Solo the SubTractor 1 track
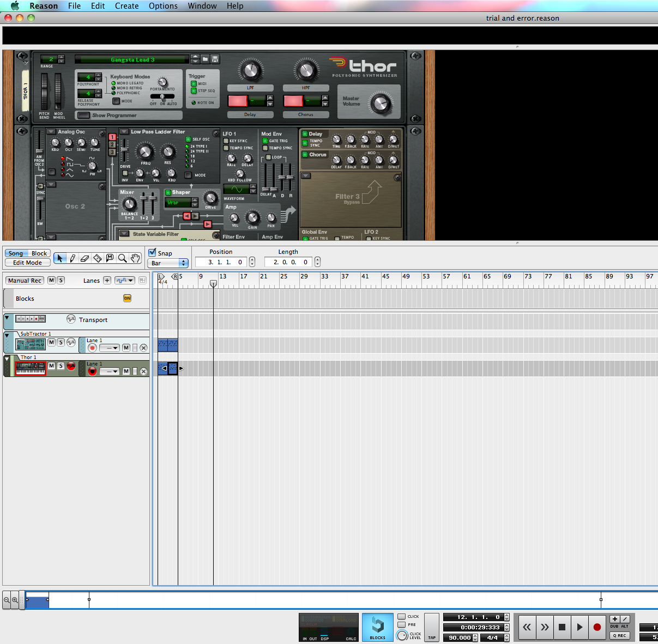 (x=61, y=342)
